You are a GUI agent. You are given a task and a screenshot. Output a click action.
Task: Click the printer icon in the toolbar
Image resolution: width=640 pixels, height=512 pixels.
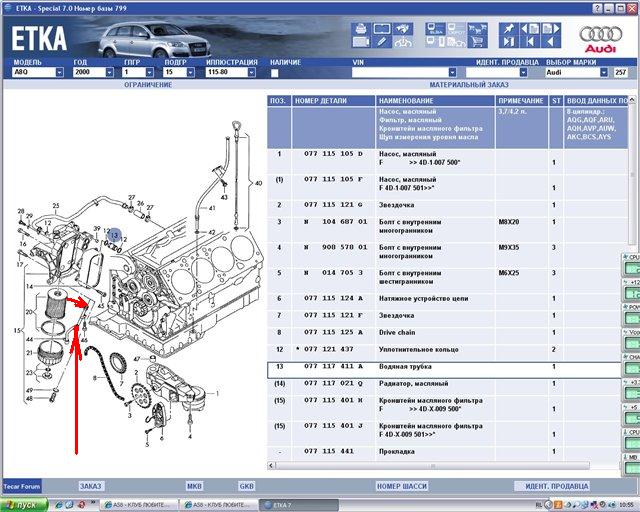click(360, 27)
